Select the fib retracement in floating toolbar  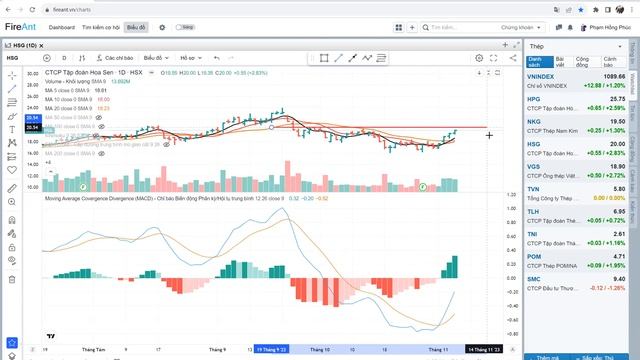coord(381,58)
